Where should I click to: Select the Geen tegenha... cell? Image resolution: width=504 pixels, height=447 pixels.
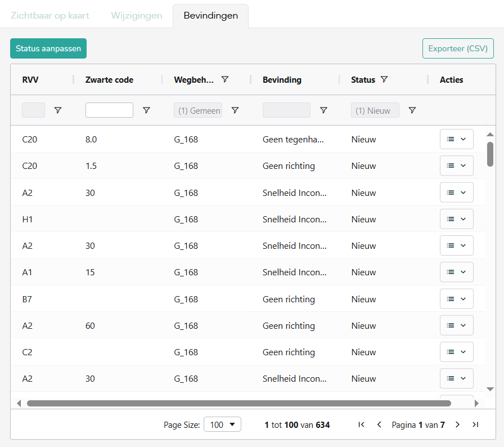(x=293, y=140)
